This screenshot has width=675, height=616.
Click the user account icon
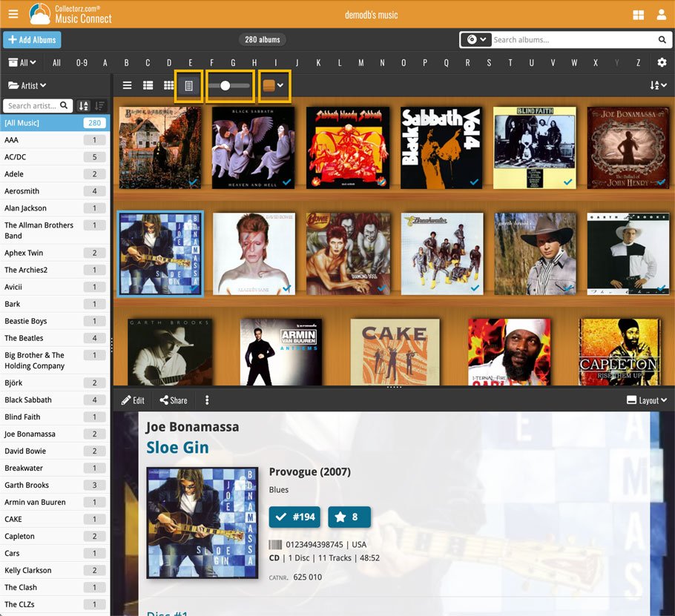(x=661, y=15)
